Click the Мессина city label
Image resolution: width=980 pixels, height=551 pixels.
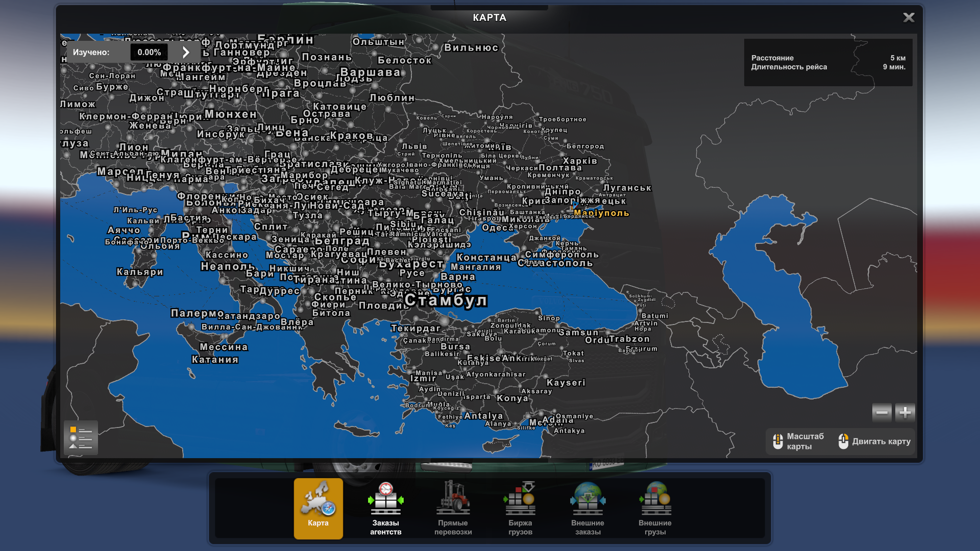[x=224, y=347]
